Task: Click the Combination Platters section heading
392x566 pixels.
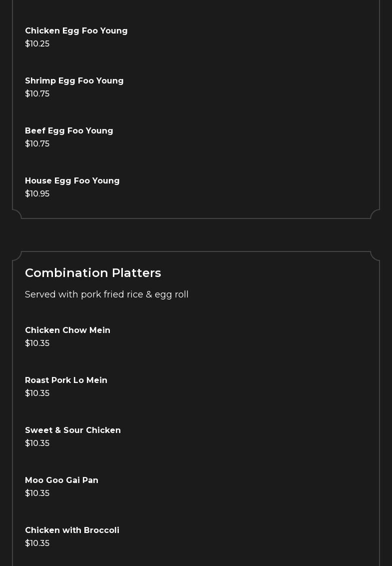Action: click(x=93, y=273)
